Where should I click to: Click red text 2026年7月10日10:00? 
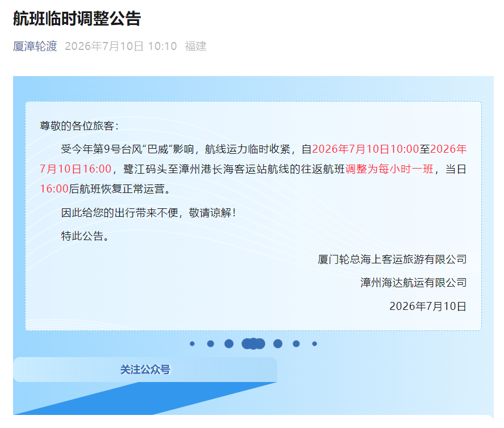365,149
